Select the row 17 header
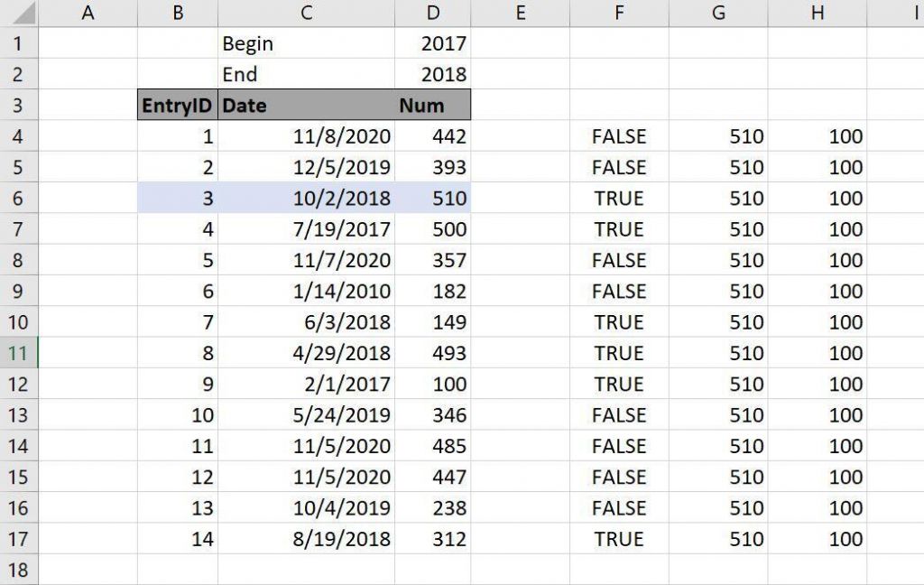Image resolution: width=924 pixels, height=585 pixels. [x=19, y=539]
